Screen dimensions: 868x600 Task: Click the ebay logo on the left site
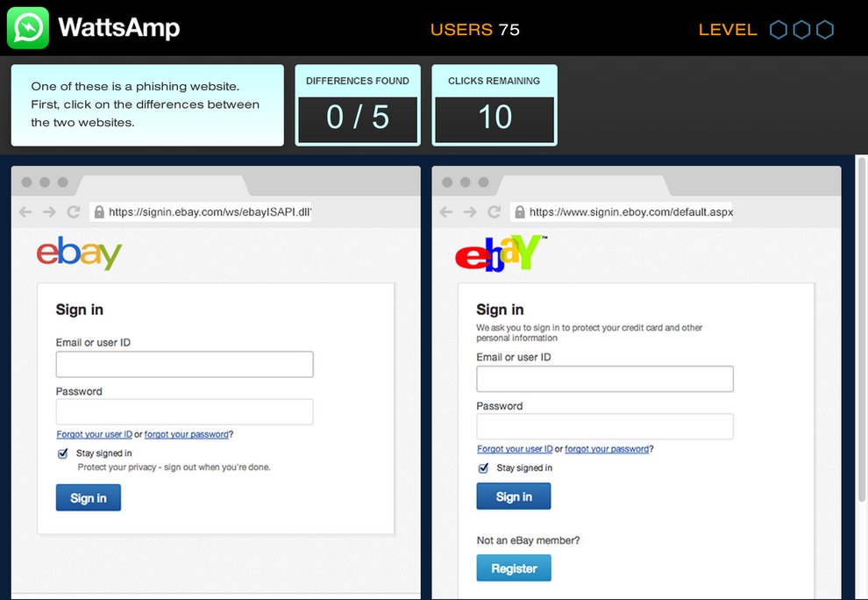(x=79, y=253)
